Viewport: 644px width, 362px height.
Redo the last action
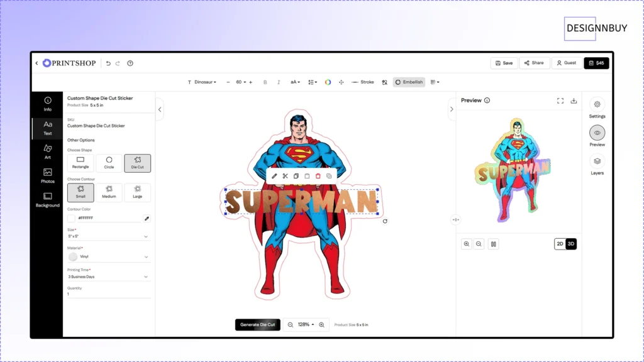click(x=118, y=63)
